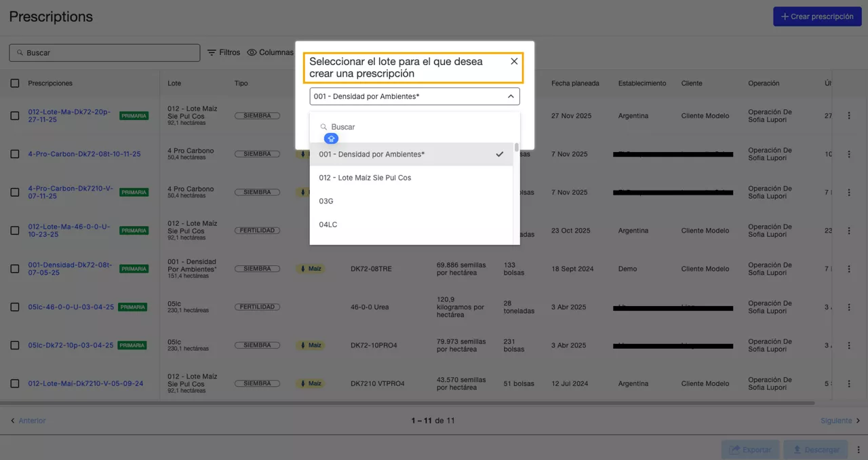Check the select-all prescriptions checkbox

(x=15, y=83)
